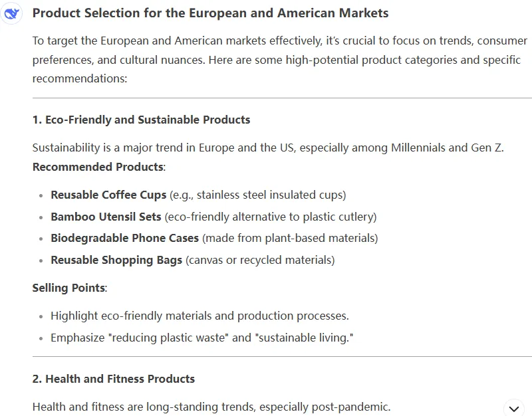
Task: Click the '2. Health and Fitness Products' heading
Action: pyautogui.click(x=114, y=379)
